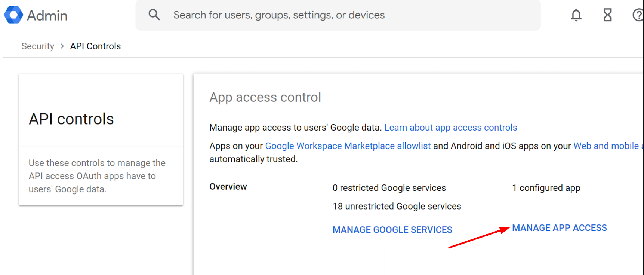Click '0 restricted Google services' text
The height and width of the screenshot is (275, 644).
click(389, 188)
